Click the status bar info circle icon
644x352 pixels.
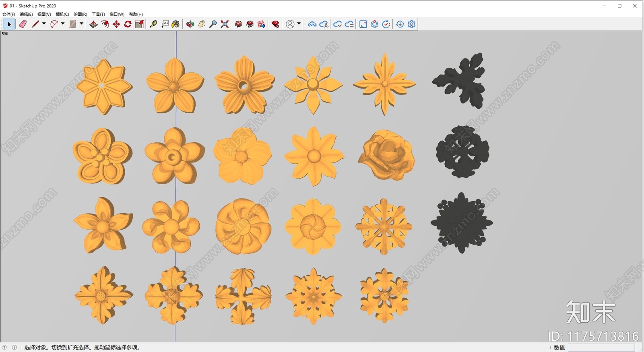(x=14, y=347)
